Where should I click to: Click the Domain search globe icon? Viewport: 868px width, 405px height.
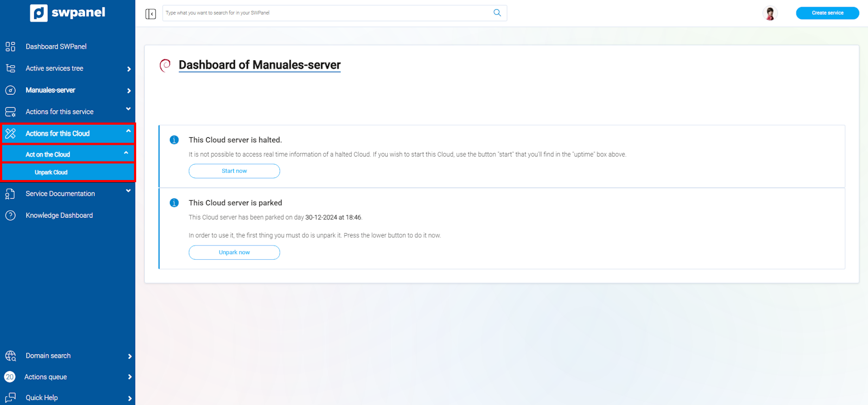pos(10,356)
